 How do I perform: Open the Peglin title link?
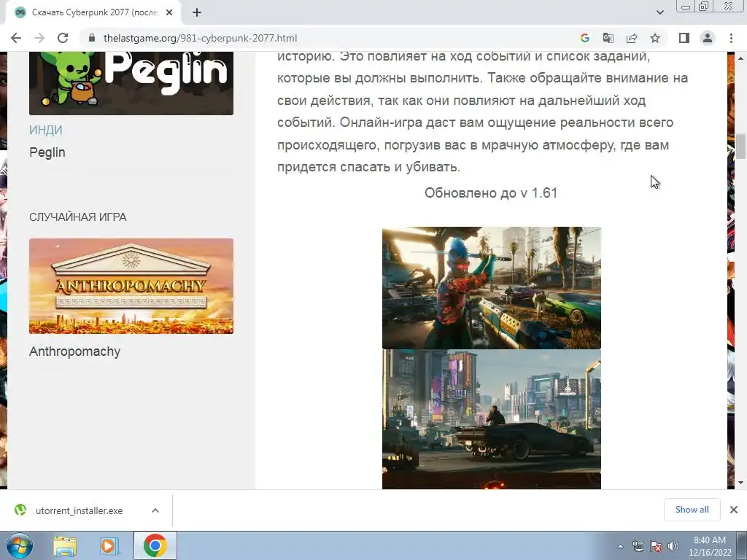point(47,152)
